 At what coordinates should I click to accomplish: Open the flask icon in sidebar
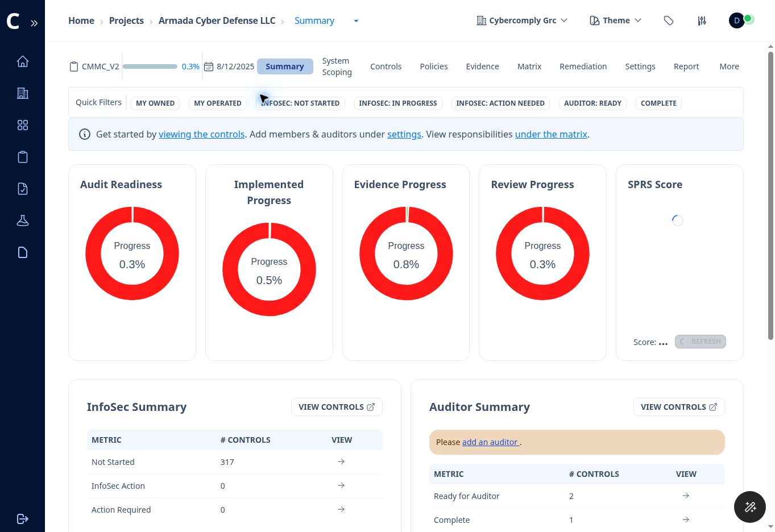pos(23,221)
